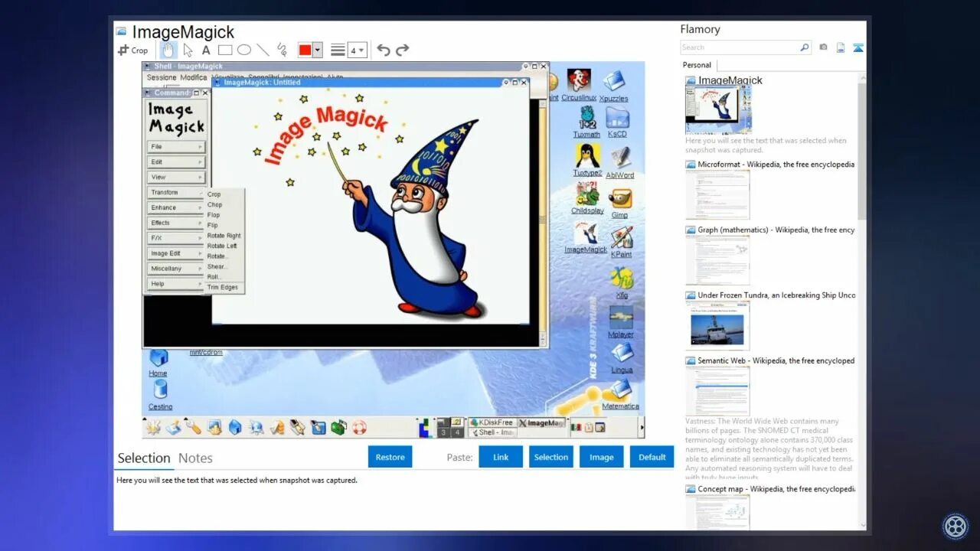Click the Flamory search field
980x551 pixels.
click(x=739, y=47)
